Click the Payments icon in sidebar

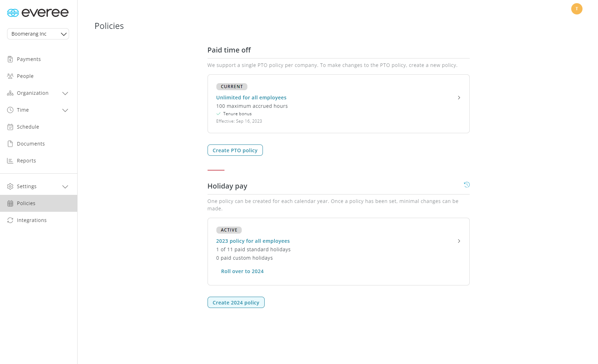[x=10, y=59]
